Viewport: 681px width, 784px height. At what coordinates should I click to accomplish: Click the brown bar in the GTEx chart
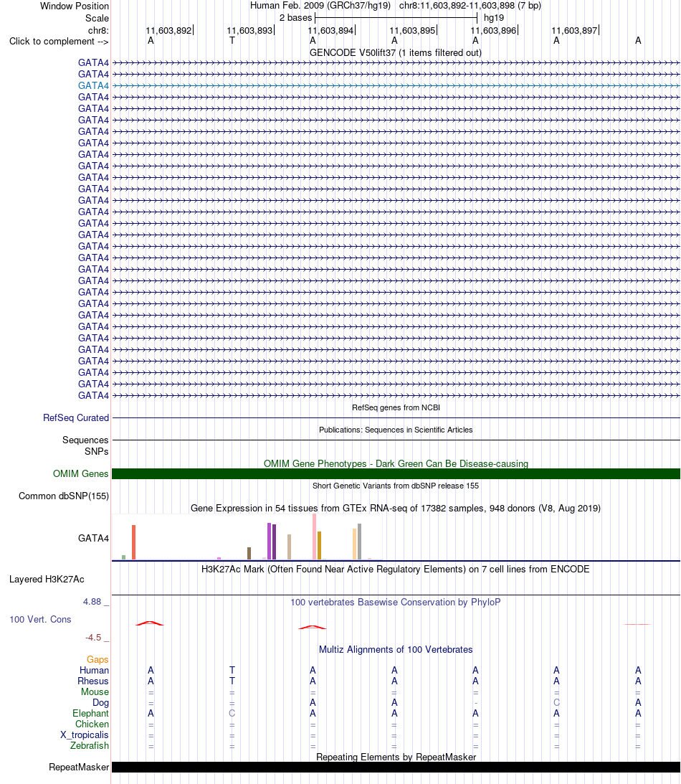point(249,554)
